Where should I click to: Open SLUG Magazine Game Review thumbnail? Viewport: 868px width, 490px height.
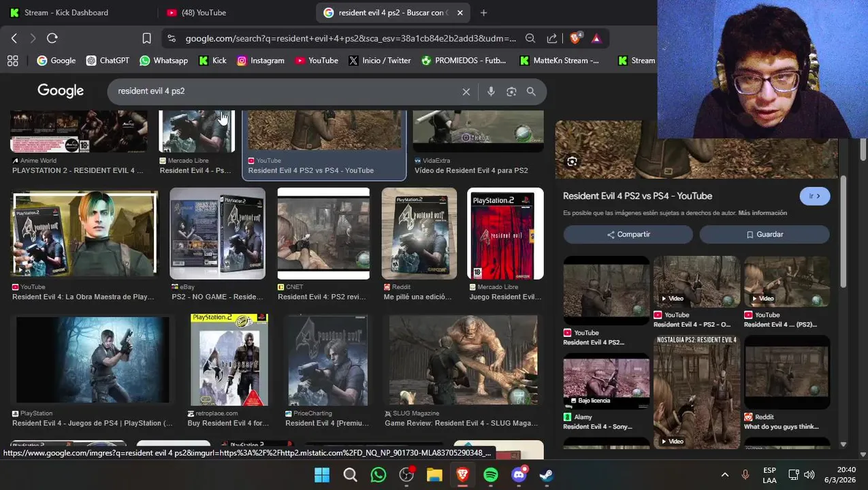463,360
